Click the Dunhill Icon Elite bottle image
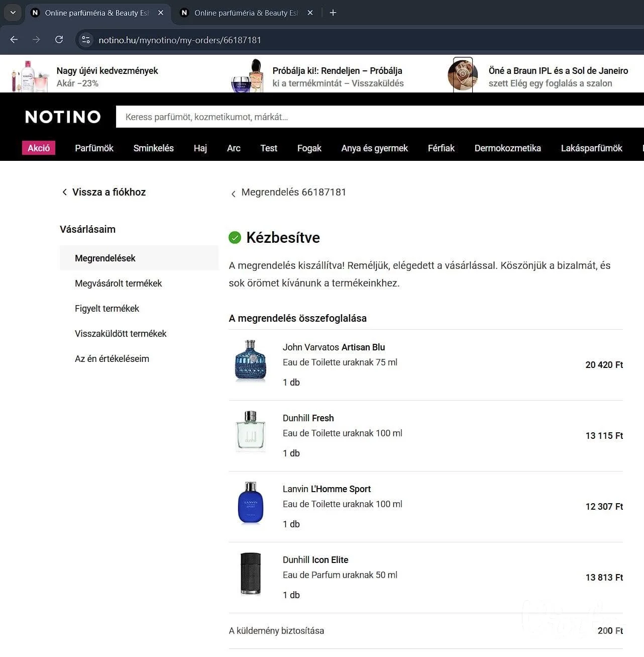The width and height of the screenshot is (644, 657). tap(251, 574)
